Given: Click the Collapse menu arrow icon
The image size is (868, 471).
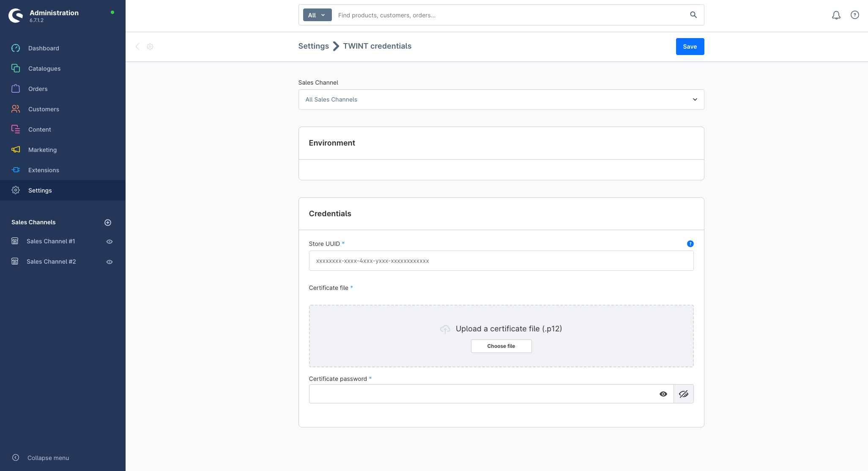Looking at the screenshot, I should [x=16, y=457].
